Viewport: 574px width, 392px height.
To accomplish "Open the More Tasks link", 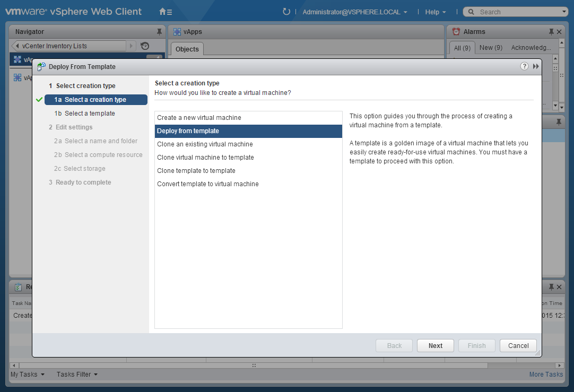I will coord(546,374).
